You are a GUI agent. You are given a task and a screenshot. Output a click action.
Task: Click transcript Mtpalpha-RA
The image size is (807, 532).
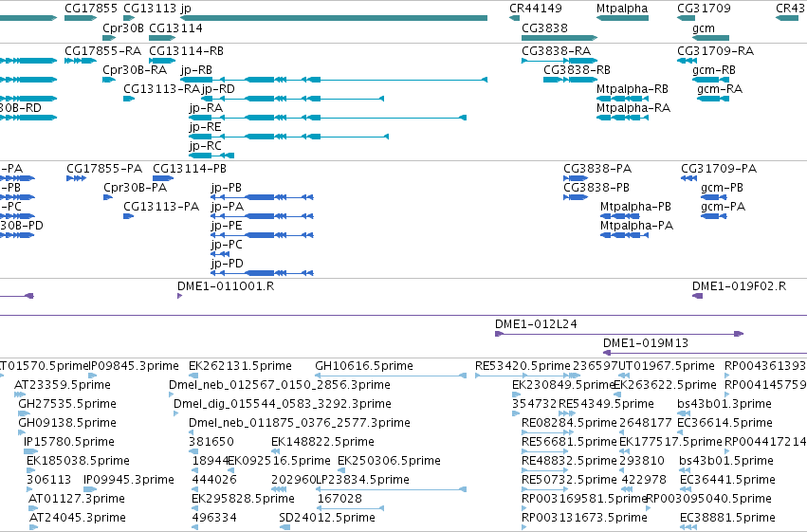click(622, 118)
